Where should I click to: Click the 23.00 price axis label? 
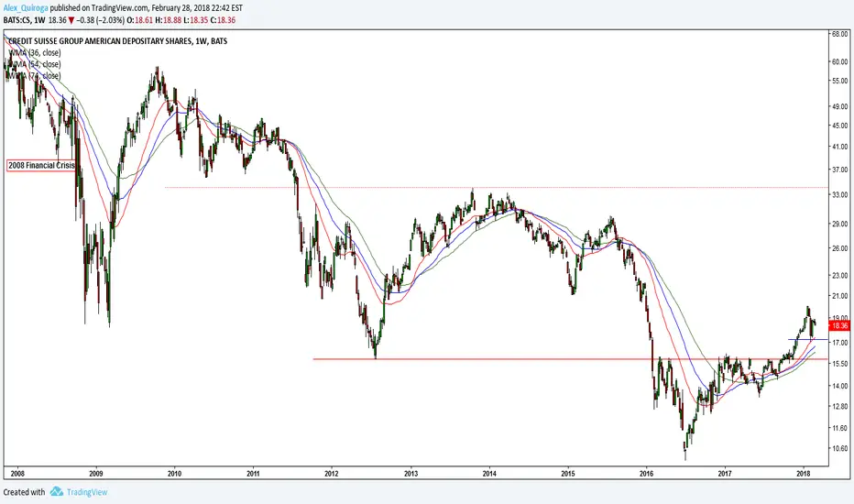[x=840, y=276]
